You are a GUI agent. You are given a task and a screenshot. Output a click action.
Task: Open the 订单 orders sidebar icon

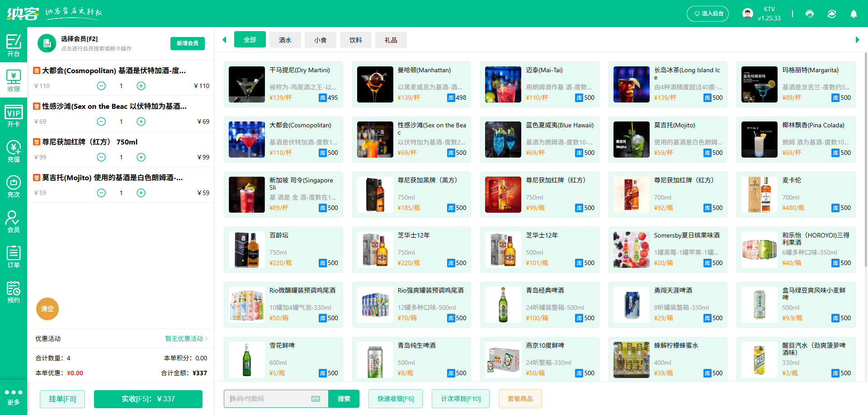pos(14,256)
